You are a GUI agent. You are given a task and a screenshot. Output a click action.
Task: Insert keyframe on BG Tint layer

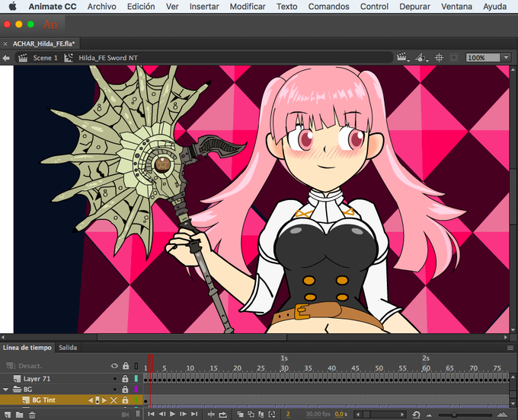[x=98, y=400]
